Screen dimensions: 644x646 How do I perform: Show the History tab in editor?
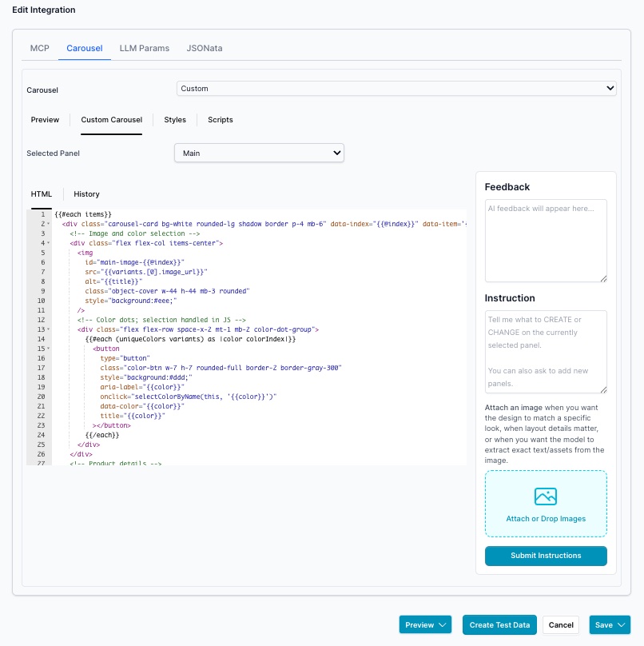[x=86, y=194]
